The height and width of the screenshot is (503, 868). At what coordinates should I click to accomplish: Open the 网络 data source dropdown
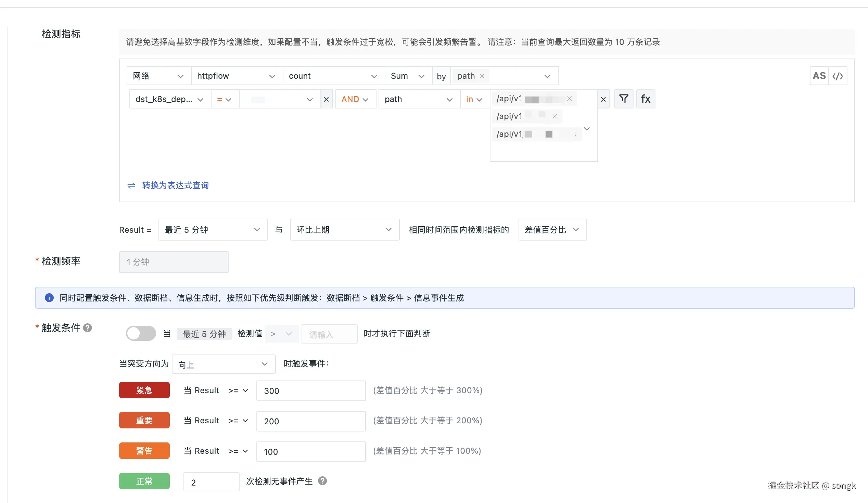[158, 76]
